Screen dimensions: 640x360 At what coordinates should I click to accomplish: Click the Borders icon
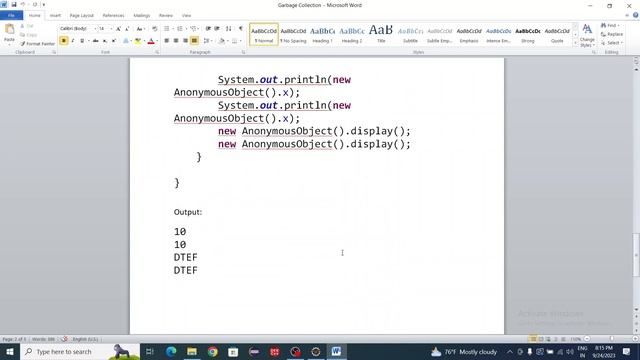point(234,41)
